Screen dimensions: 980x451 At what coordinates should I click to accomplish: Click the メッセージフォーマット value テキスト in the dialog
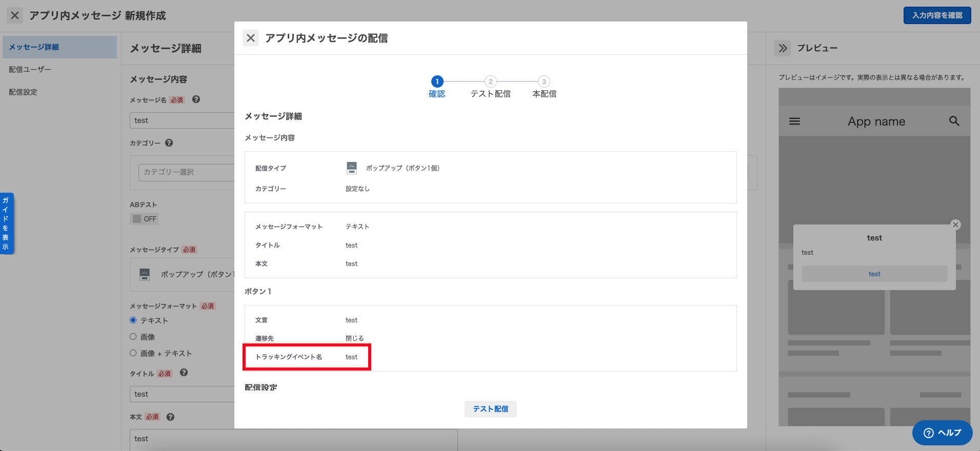click(x=357, y=227)
